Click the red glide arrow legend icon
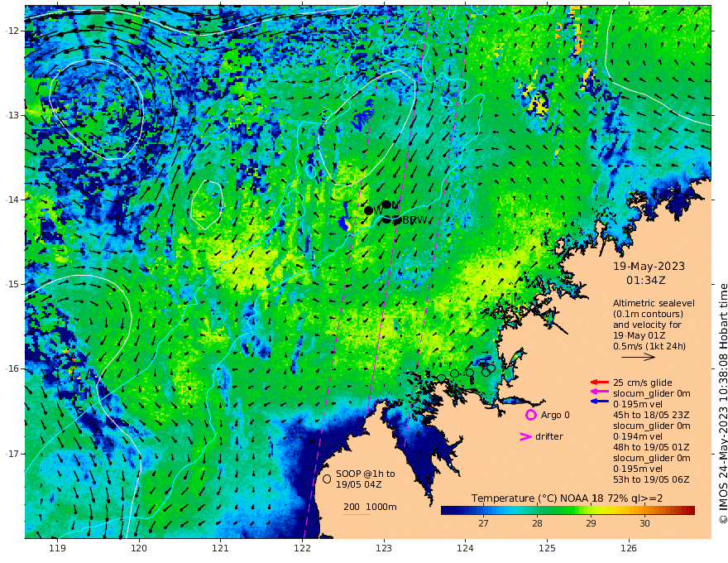This screenshot has width=728, height=563. point(600,383)
